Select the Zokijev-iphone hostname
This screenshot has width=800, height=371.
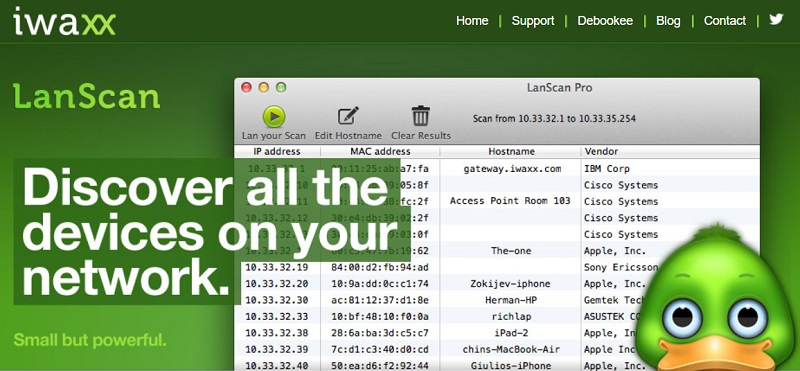[510, 284]
